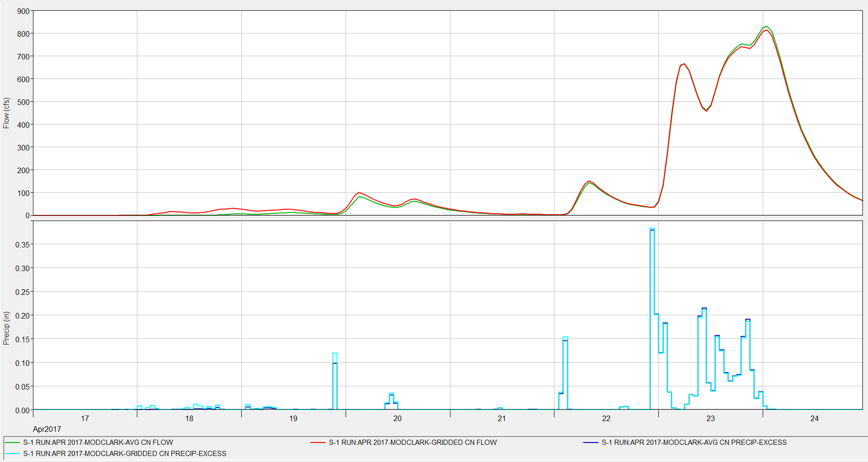Click the 0.10 tick label on precip axis

coord(22,363)
